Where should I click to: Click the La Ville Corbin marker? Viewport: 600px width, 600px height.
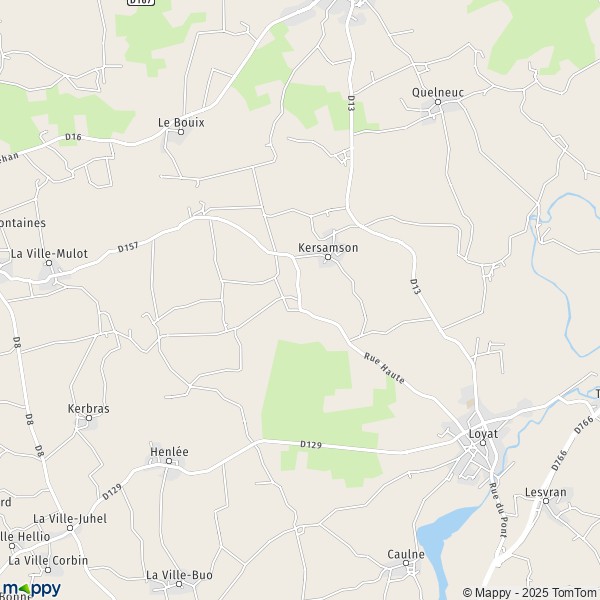tap(48, 570)
